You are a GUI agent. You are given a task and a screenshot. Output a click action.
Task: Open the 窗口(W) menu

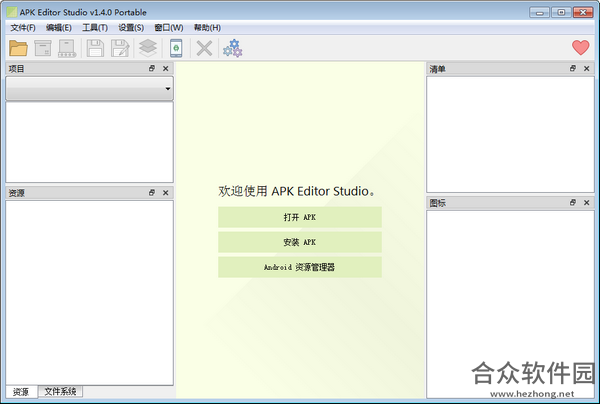coord(169,28)
